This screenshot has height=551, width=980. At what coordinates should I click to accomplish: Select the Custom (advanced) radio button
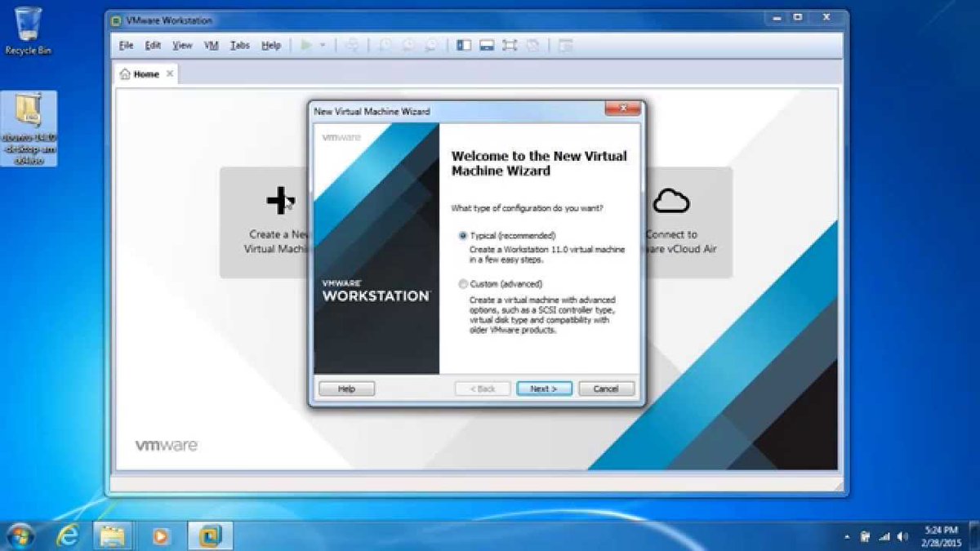pos(464,284)
